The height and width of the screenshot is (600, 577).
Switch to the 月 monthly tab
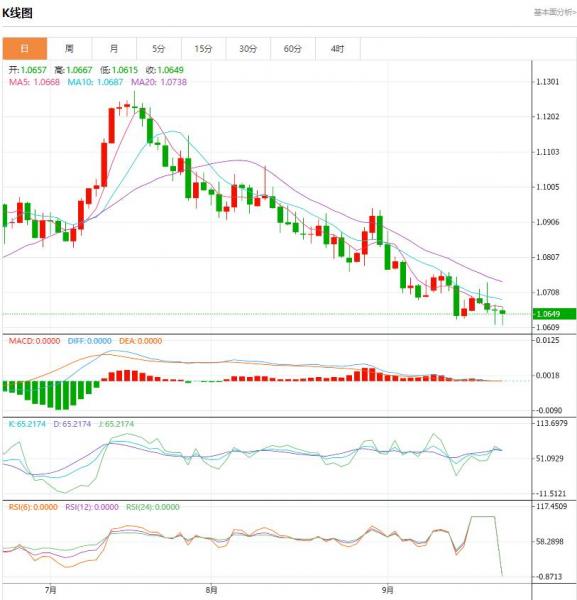(x=114, y=49)
